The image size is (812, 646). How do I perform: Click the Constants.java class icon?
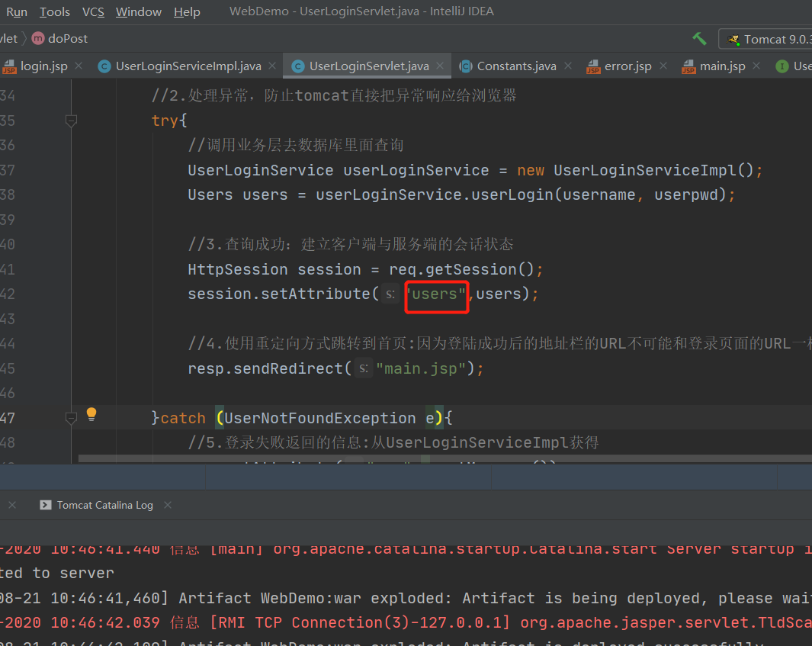point(466,66)
